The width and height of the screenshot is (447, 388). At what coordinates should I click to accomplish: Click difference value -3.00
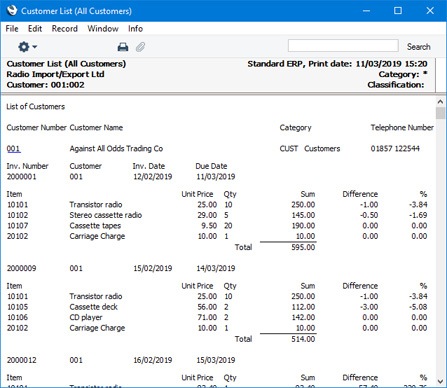[x=369, y=307]
